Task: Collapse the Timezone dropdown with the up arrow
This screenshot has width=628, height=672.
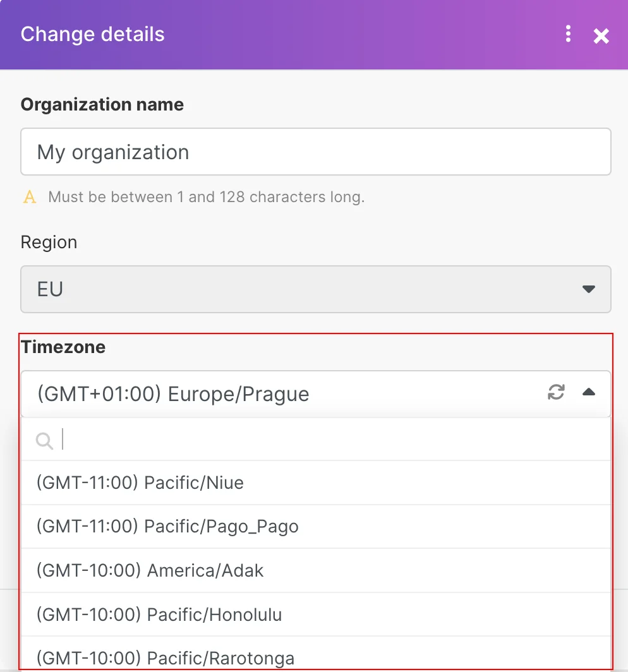Action: 589,392
